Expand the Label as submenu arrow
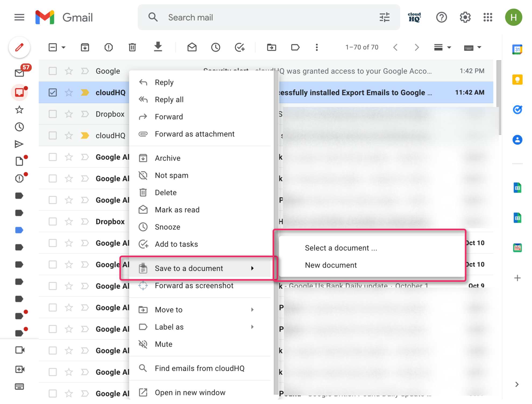 tap(252, 327)
